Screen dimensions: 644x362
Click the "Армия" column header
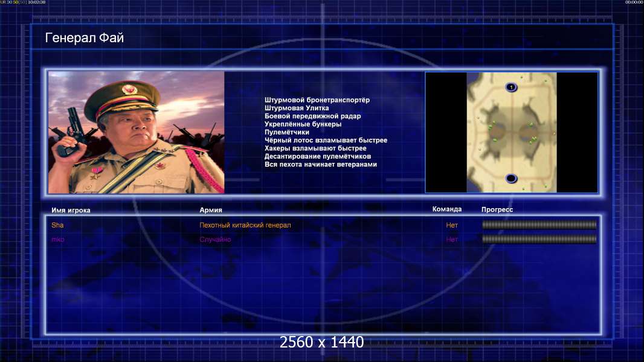click(211, 210)
